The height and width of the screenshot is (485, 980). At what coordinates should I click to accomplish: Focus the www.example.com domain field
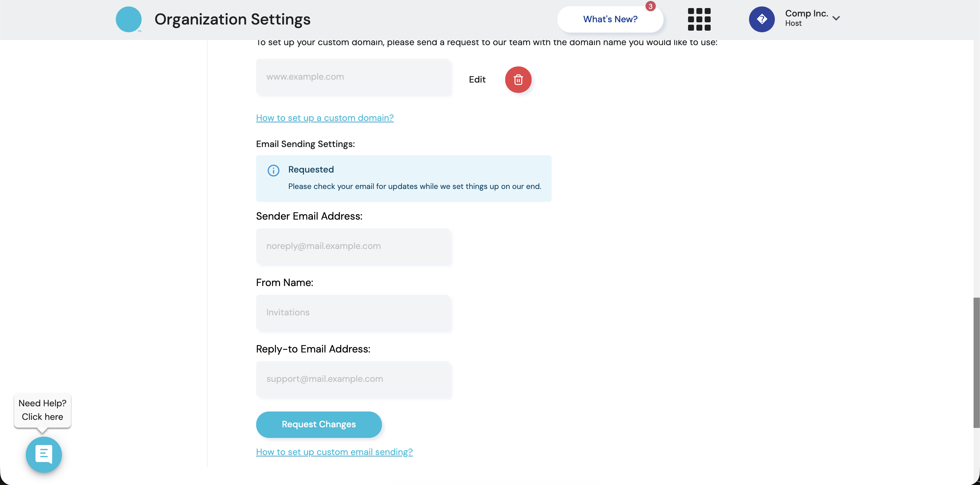click(x=353, y=77)
